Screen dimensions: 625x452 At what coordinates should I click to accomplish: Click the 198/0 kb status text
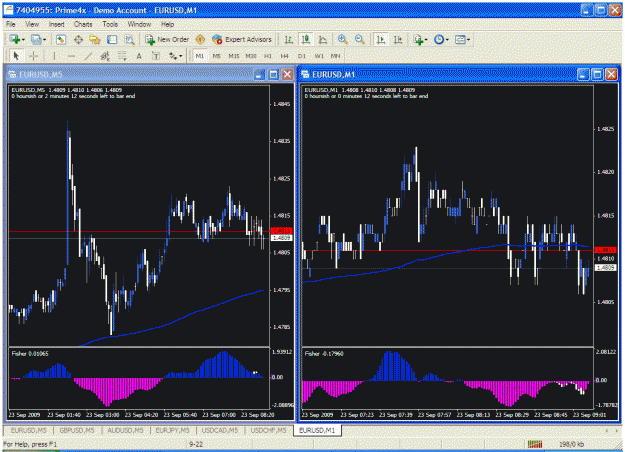point(572,444)
